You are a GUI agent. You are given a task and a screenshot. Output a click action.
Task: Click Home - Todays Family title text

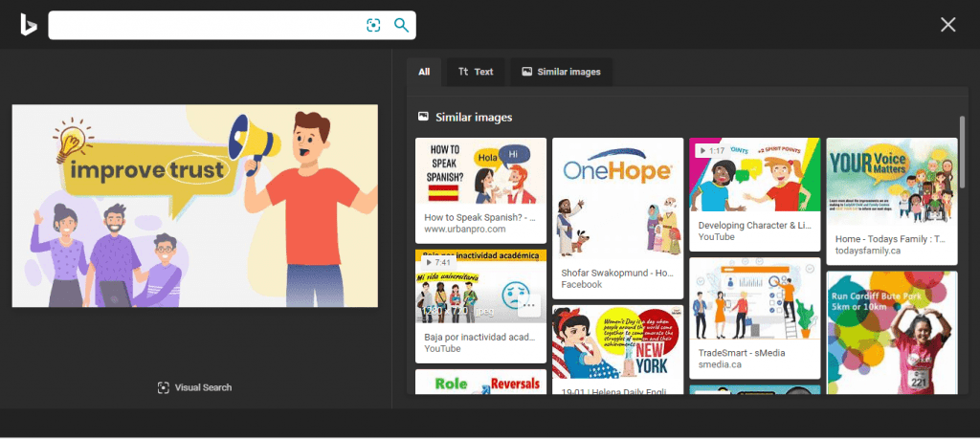tap(891, 239)
